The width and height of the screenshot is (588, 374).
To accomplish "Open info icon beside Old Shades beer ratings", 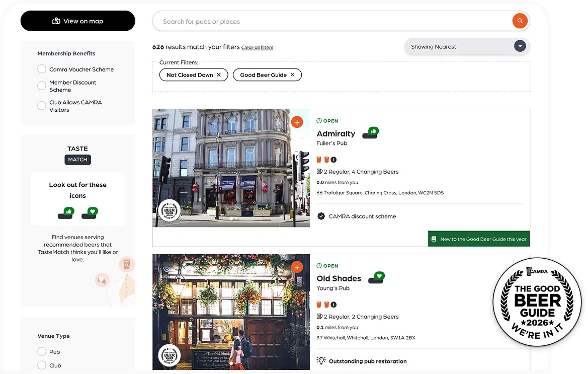I will point(333,305).
